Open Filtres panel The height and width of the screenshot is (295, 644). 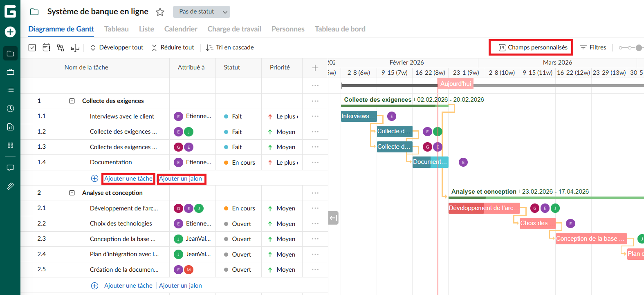pos(593,47)
